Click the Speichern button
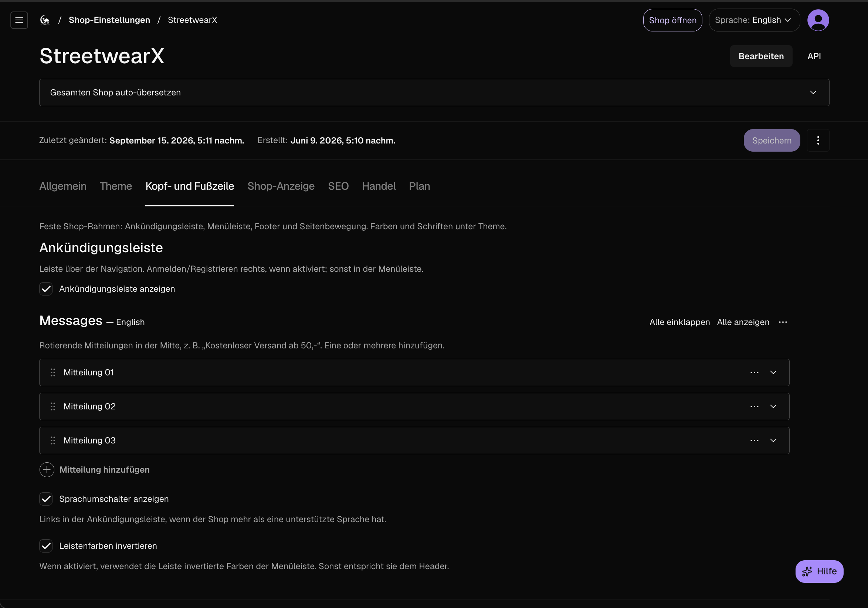868x608 pixels. [x=772, y=140]
